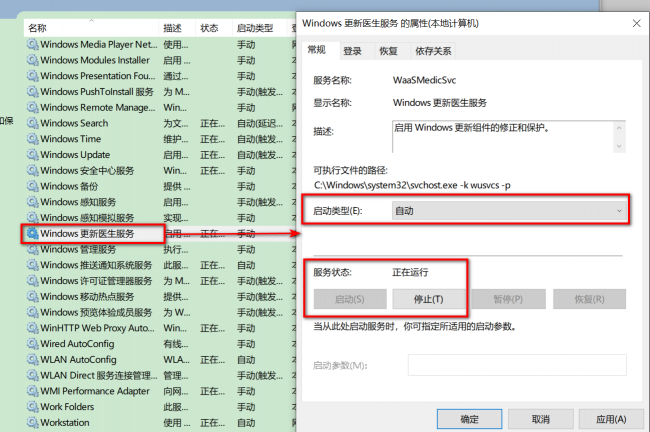Click the 启动参数(M) input field
Viewport: 650px width, 432px height.
pyautogui.click(x=517, y=365)
